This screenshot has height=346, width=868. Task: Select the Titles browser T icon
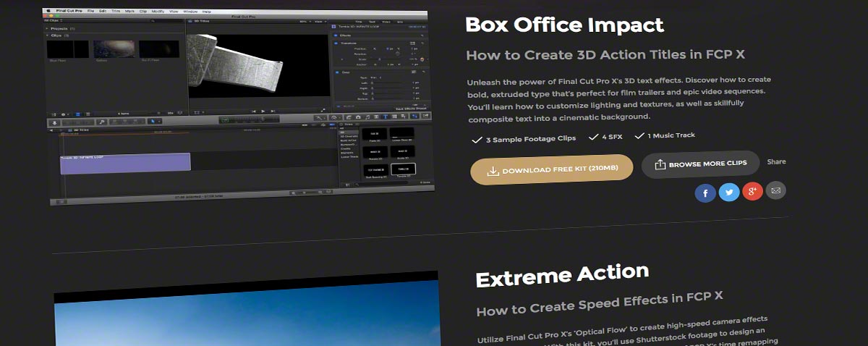click(386, 117)
